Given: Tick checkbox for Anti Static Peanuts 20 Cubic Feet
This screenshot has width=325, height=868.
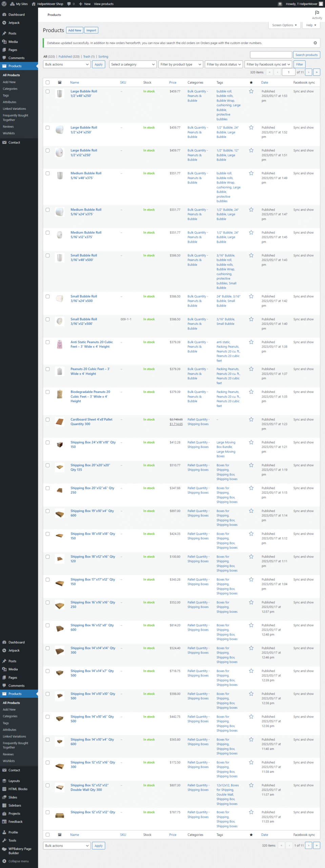Looking at the screenshot, I should click(47, 342).
